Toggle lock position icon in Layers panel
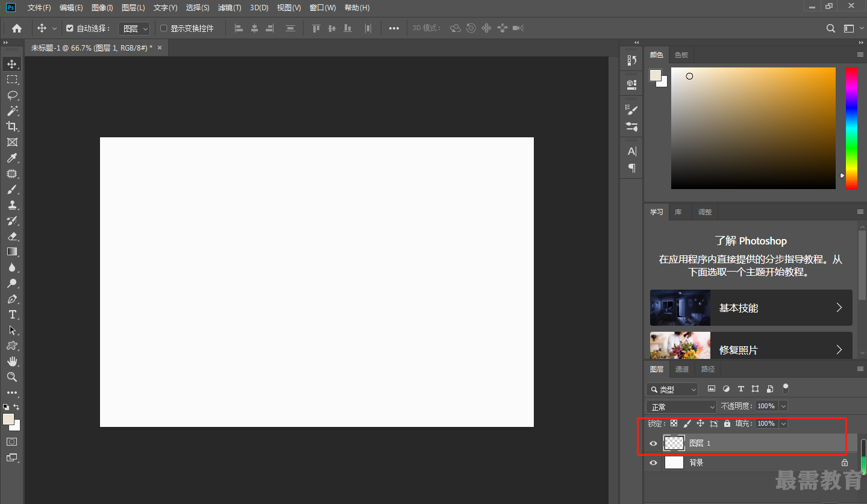The width and height of the screenshot is (867, 504). coord(700,423)
